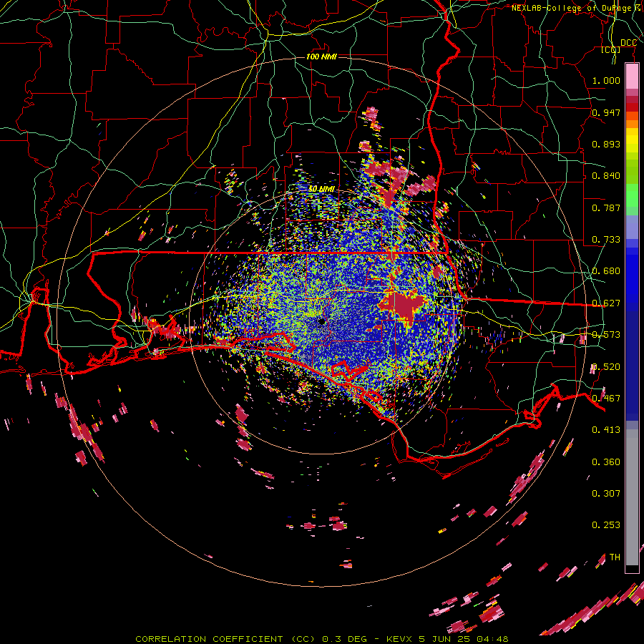Viewport: 644px width, 644px height.
Task: Select the 0.947 scale value
Action: (x=606, y=112)
